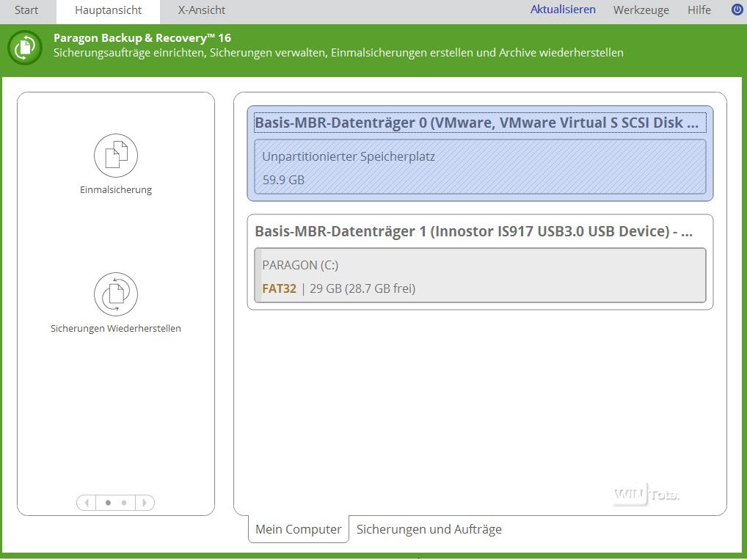747x560 pixels.
Task: Select the first pager dot
Action: coord(108,503)
